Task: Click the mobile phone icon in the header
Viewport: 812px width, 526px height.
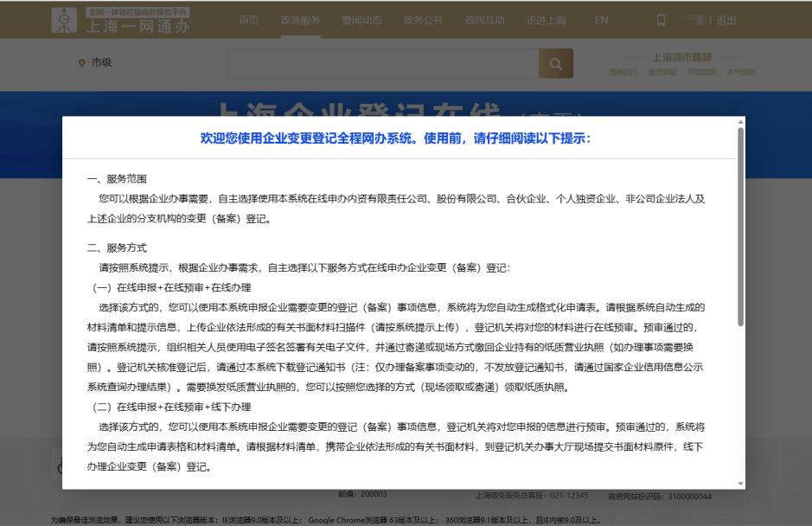Action: point(661,19)
